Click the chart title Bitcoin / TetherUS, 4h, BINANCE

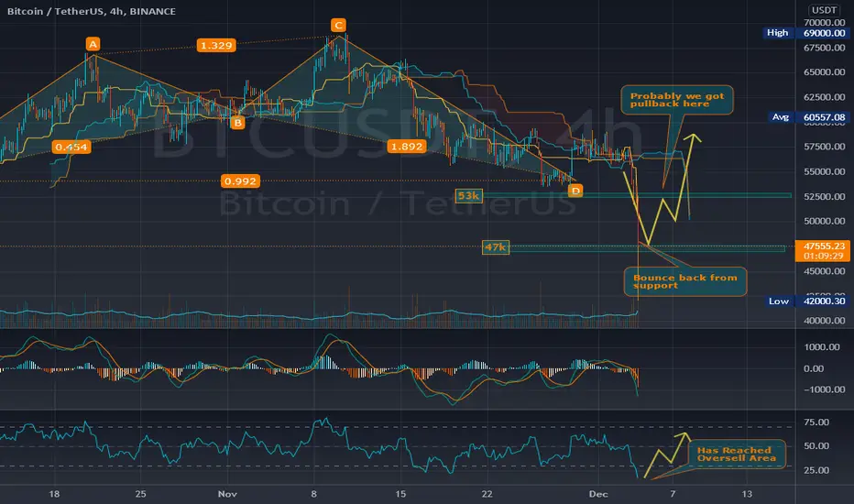92,11
